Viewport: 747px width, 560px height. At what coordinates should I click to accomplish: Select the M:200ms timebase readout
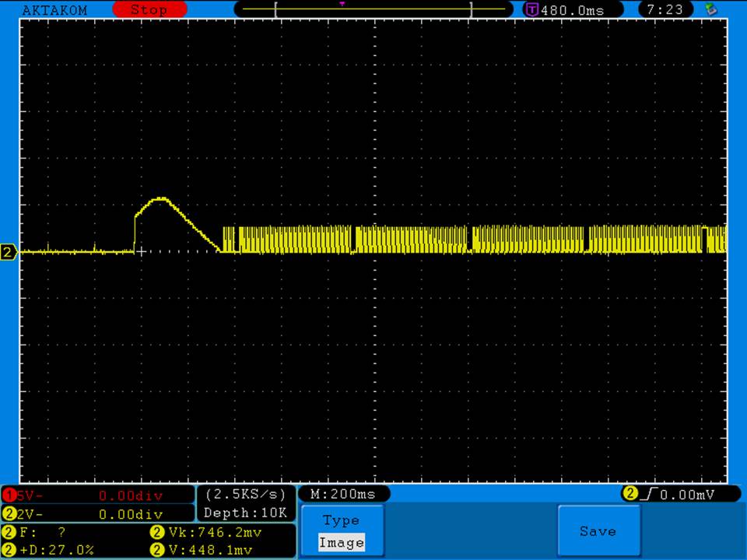pos(343,494)
